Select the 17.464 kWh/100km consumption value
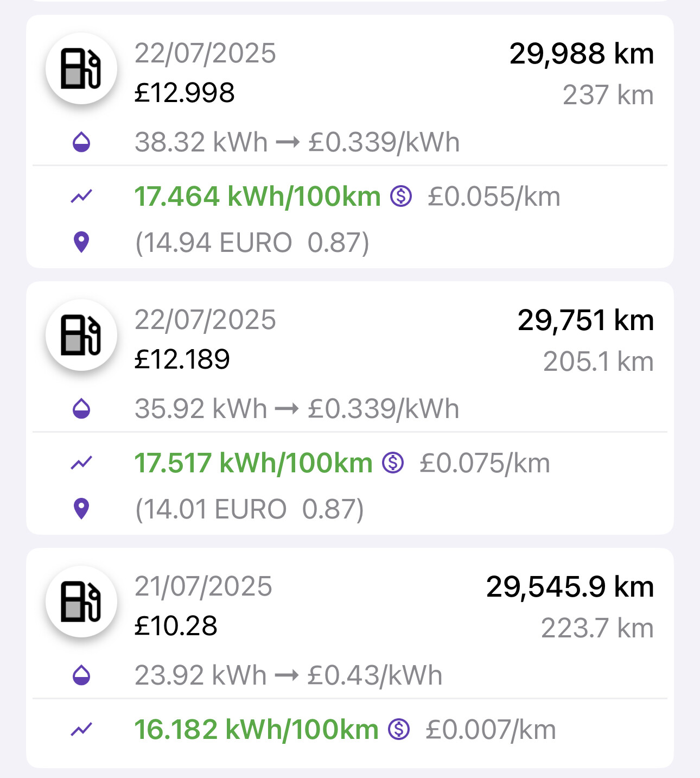The height and width of the screenshot is (778, 700). click(x=258, y=197)
